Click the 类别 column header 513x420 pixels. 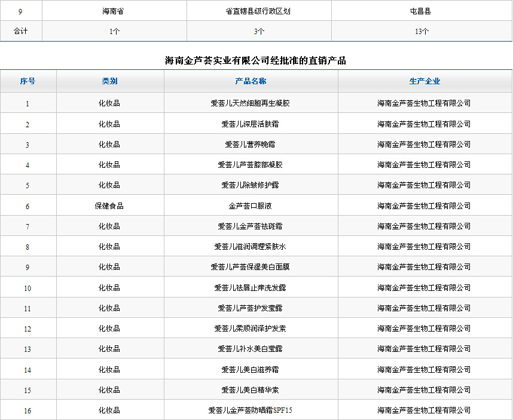coord(109,81)
